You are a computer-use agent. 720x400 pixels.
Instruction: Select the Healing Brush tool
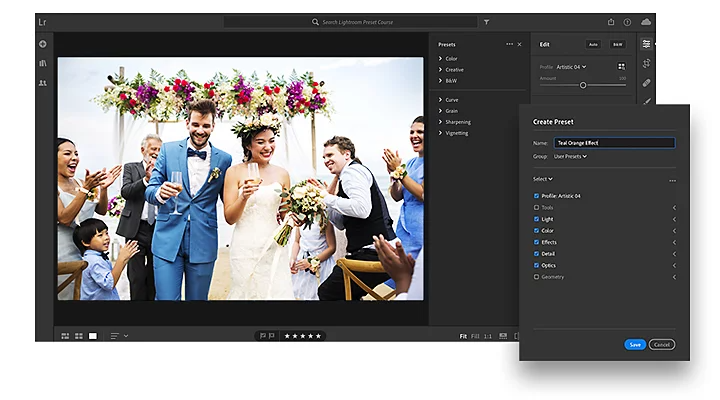pos(647,82)
